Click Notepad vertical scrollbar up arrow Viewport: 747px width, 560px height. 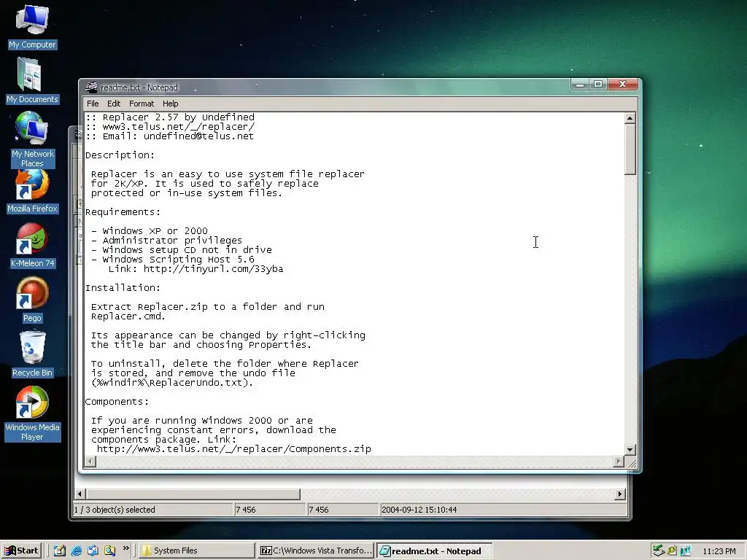(x=630, y=118)
